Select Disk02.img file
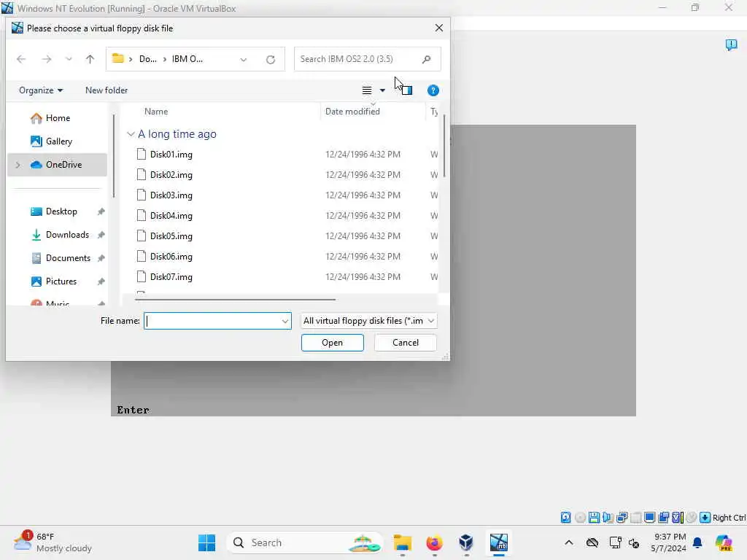 tap(171, 175)
